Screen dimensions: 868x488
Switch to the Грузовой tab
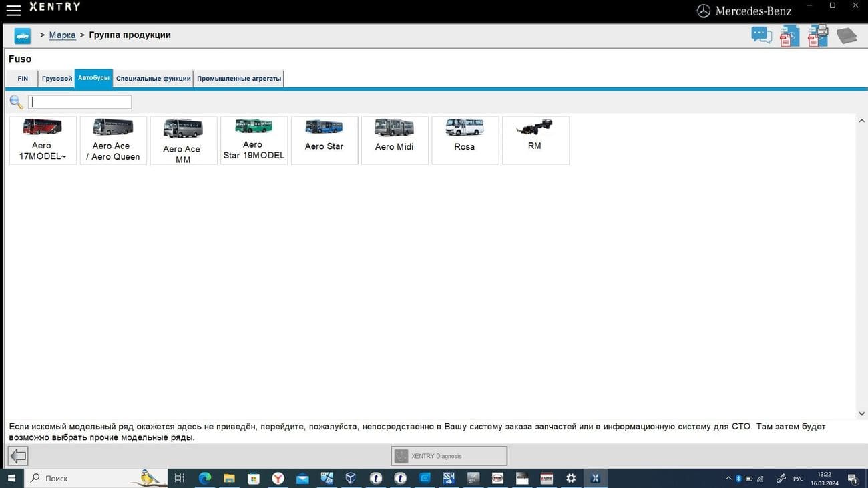[57, 79]
